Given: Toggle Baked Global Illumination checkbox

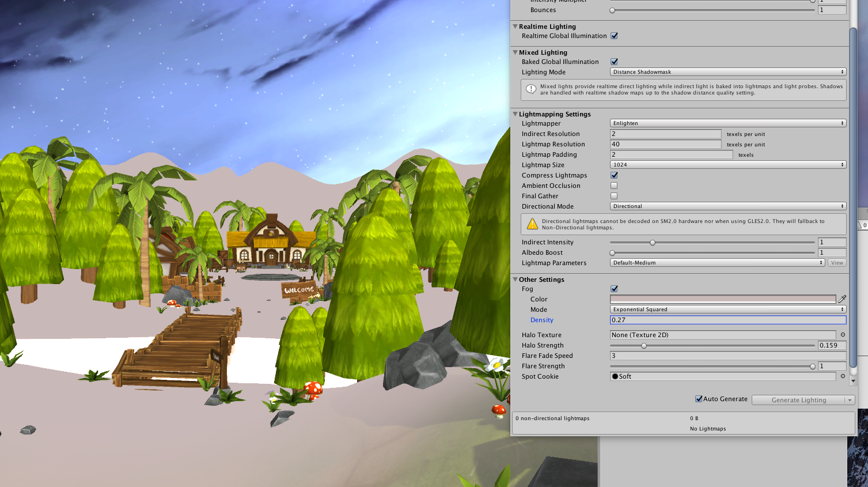Looking at the screenshot, I should click(x=614, y=62).
